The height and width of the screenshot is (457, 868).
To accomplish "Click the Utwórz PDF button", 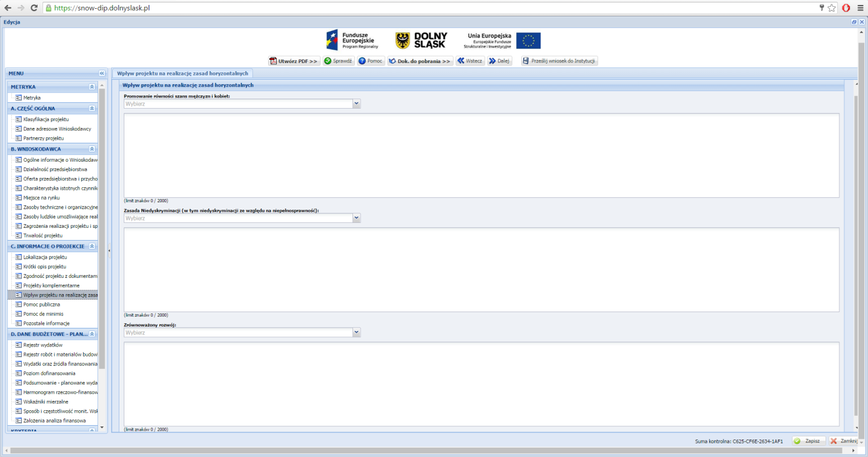I will point(294,61).
